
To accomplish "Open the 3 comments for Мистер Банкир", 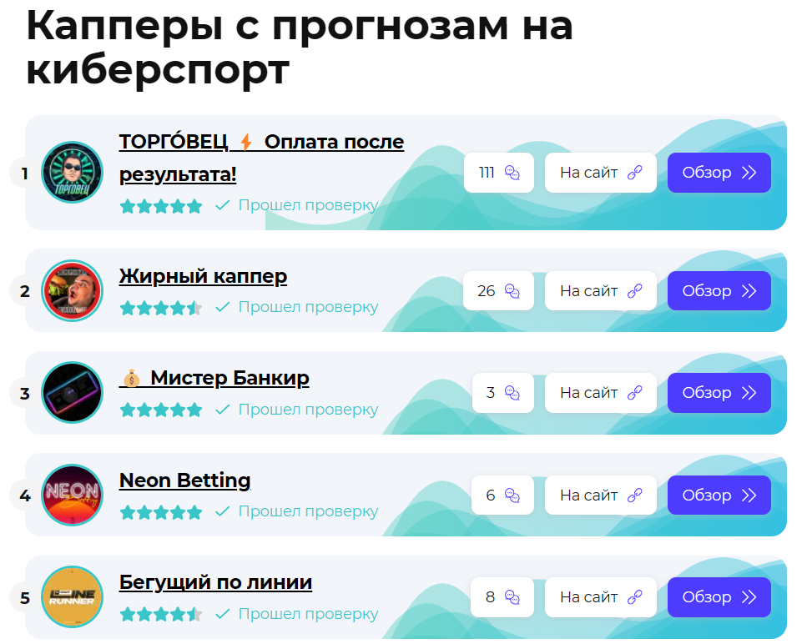I will tap(503, 393).
